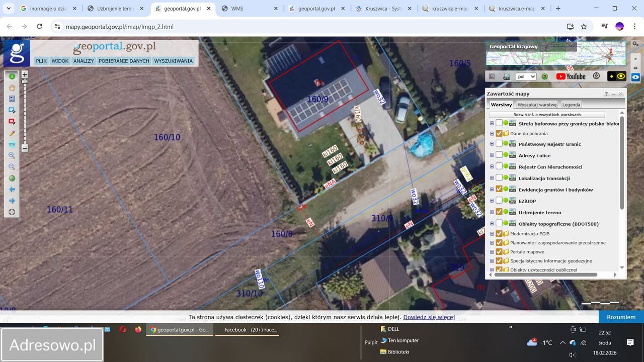The width and height of the screenshot is (644, 362).
Task: Click the minus zoom-out button on slider
Action: (25, 148)
